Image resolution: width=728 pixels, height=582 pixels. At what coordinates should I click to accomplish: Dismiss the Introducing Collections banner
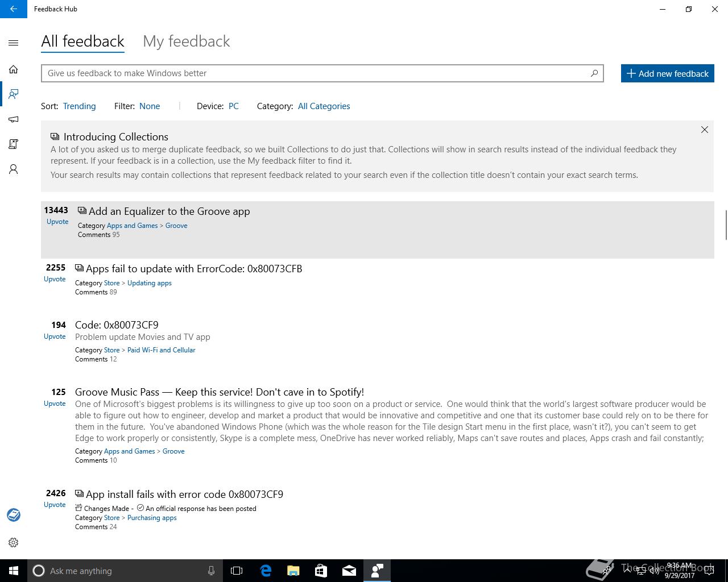[x=705, y=130]
